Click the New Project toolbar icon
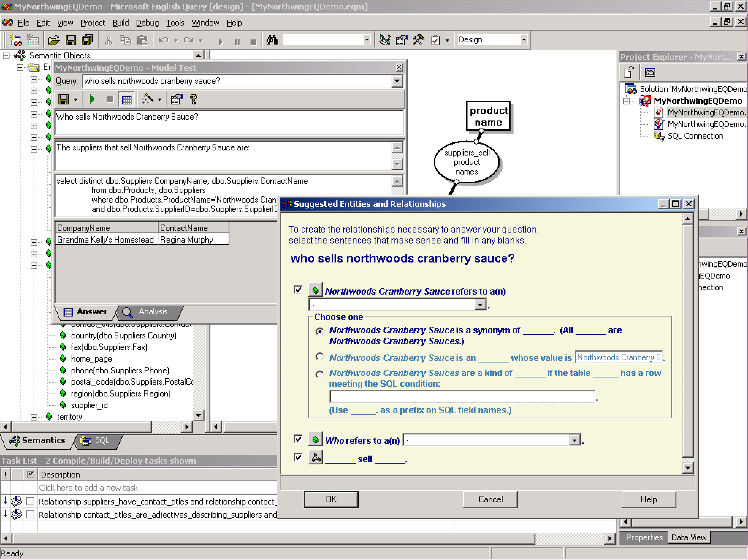 16,40
